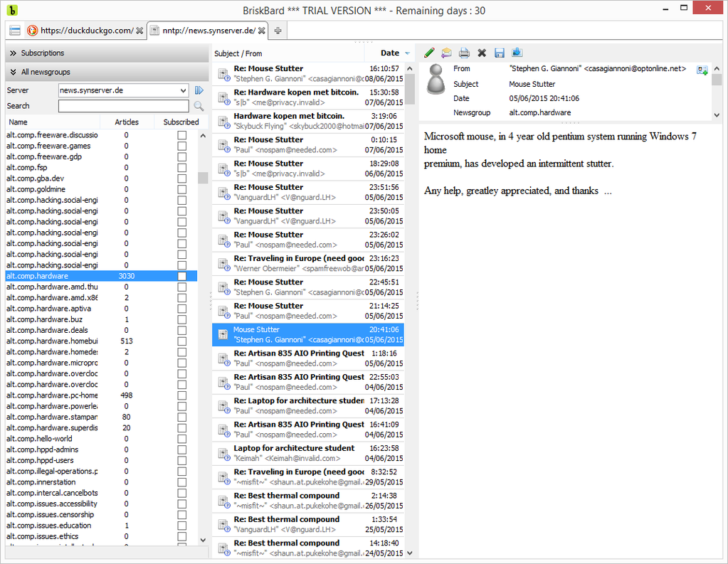
Task: Minimize the BriskBard window
Action: click(x=665, y=9)
